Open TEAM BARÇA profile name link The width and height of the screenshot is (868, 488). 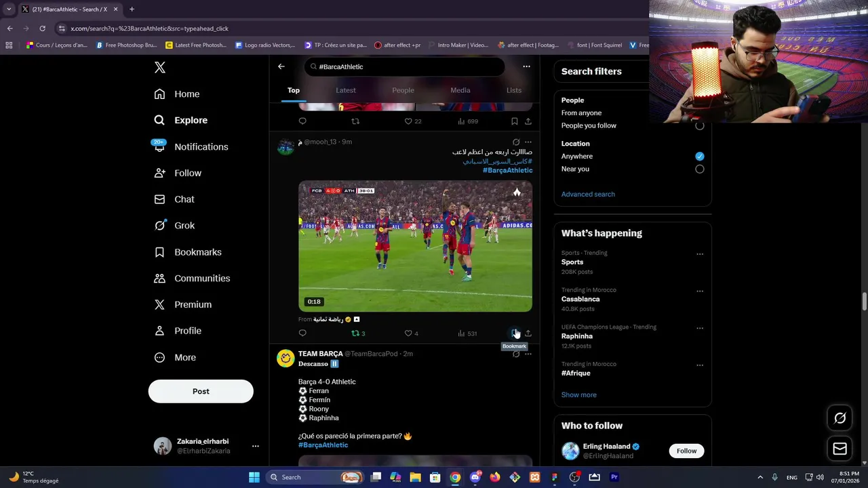click(320, 354)
